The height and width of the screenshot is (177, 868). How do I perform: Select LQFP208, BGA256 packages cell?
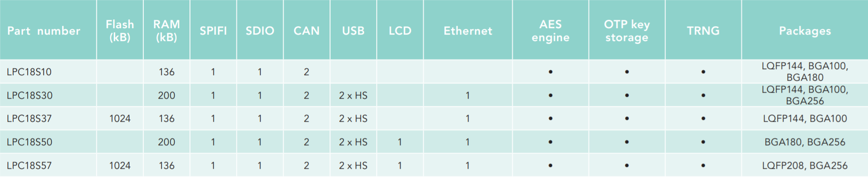(x=805, y=165)
